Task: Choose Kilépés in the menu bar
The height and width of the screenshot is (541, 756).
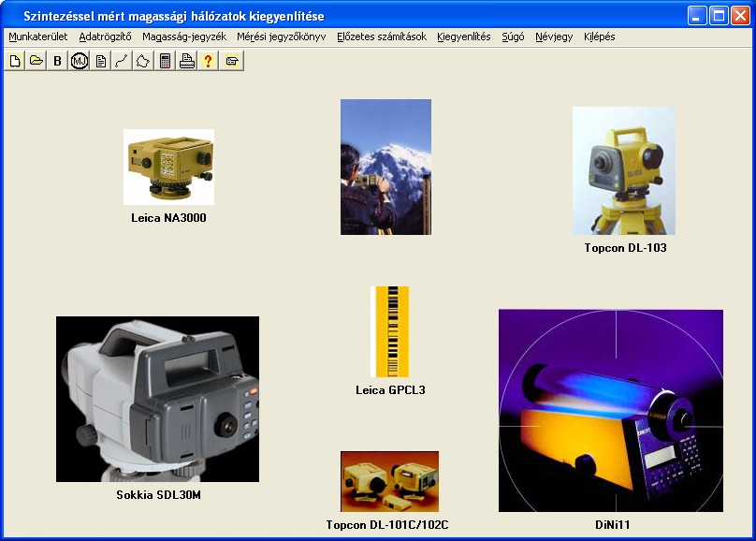Action: (600, 37)
